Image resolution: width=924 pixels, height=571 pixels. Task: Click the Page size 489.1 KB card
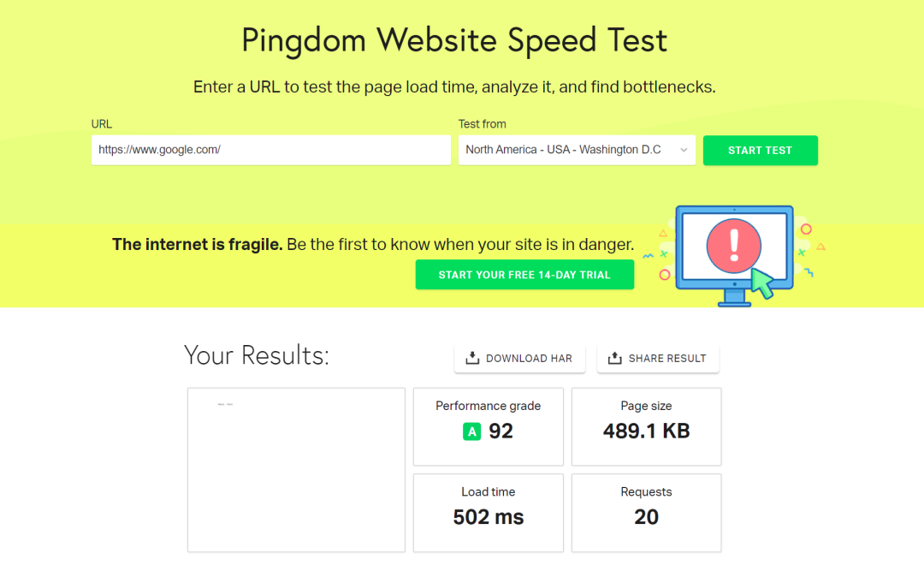tap(646, 426)
